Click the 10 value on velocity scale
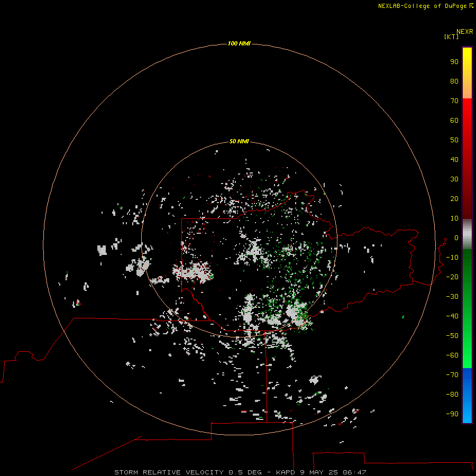This screenshot has width=476, height=476. (x=454, y=218)
